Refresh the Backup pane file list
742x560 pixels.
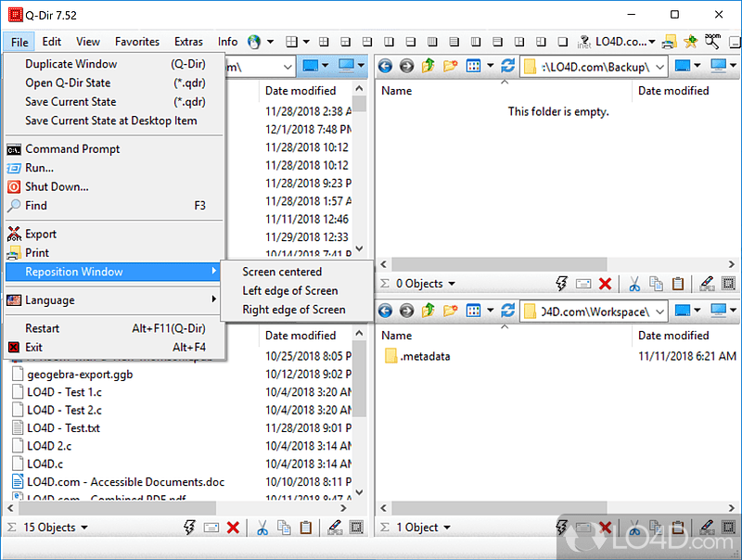tap(507, 66)
